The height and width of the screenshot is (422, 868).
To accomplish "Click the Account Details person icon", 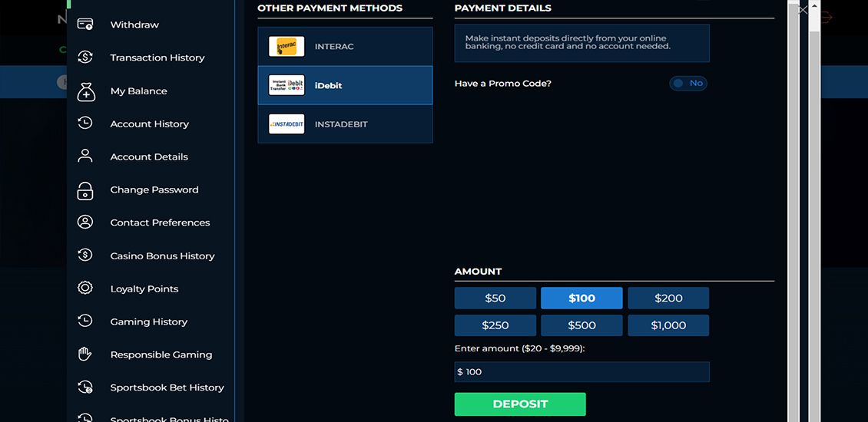I will point(84,156).
